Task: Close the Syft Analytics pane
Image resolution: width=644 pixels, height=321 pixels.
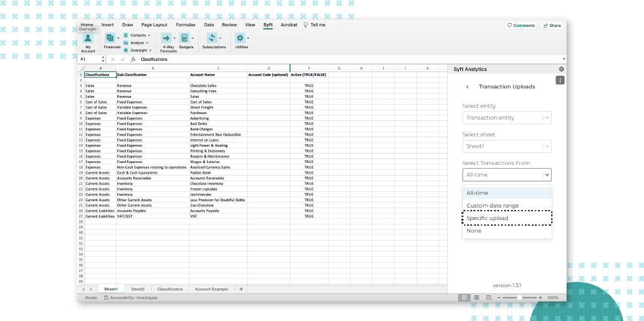Action: click(x=561, y=70)
